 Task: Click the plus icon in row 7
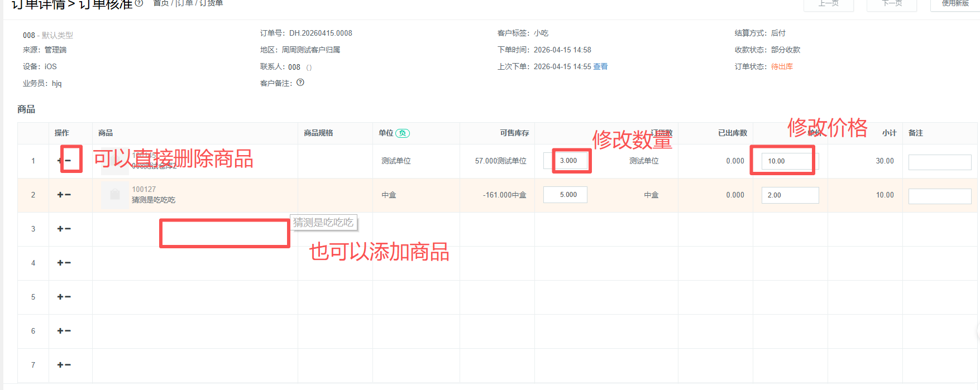click(x=60, y=365)
